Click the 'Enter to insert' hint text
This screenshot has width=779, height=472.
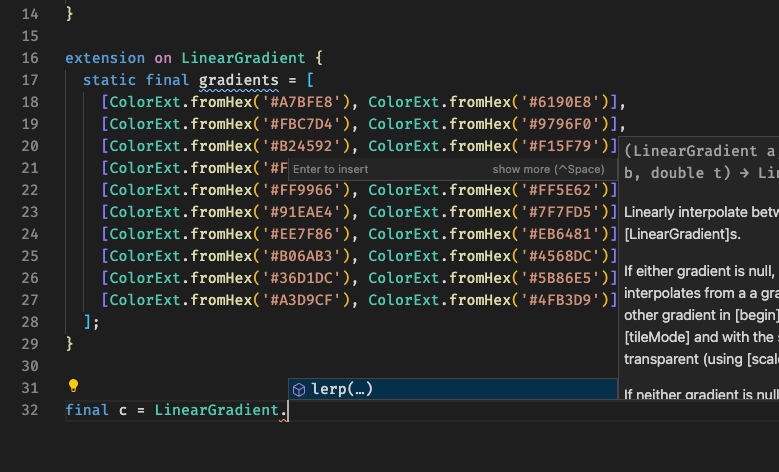pos(331,169)
